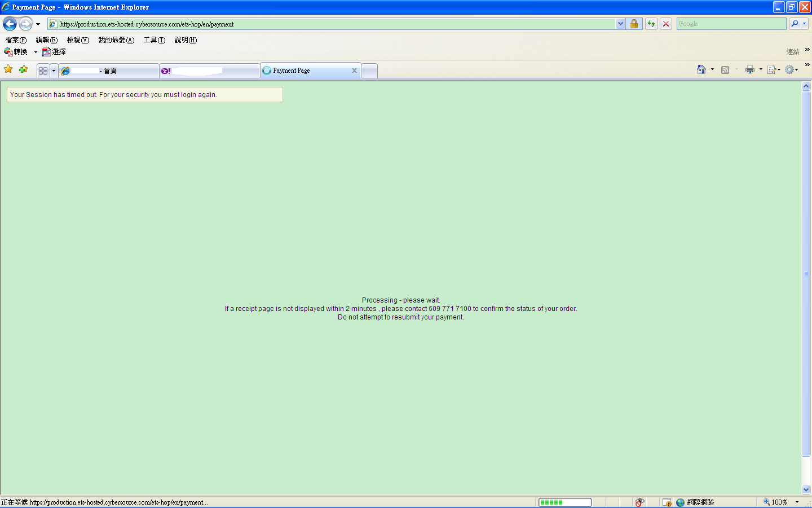
Task: Click the Google search box
Action: 731,24
